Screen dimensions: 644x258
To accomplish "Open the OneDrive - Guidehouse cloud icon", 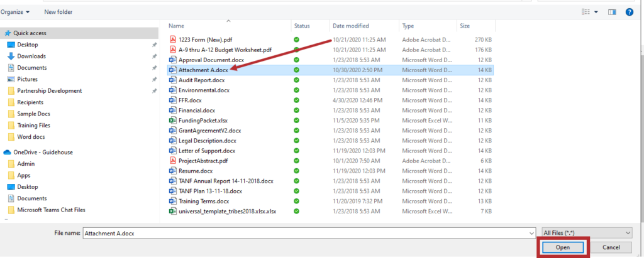I will [x=8, y=152].
